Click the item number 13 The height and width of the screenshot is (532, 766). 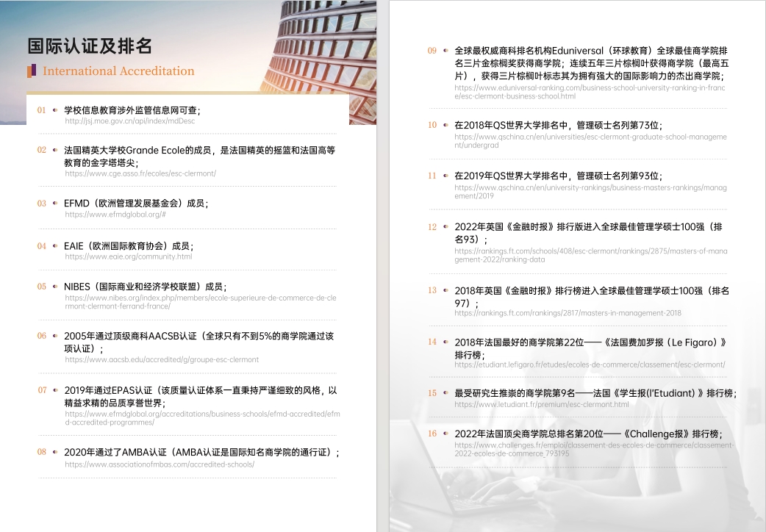coord(432,291)
